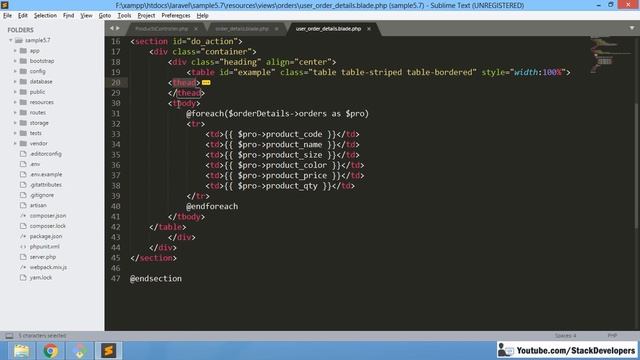Click the config folder icon
Image resolution: width=640 pixels, height=360 pixels.
23,71
